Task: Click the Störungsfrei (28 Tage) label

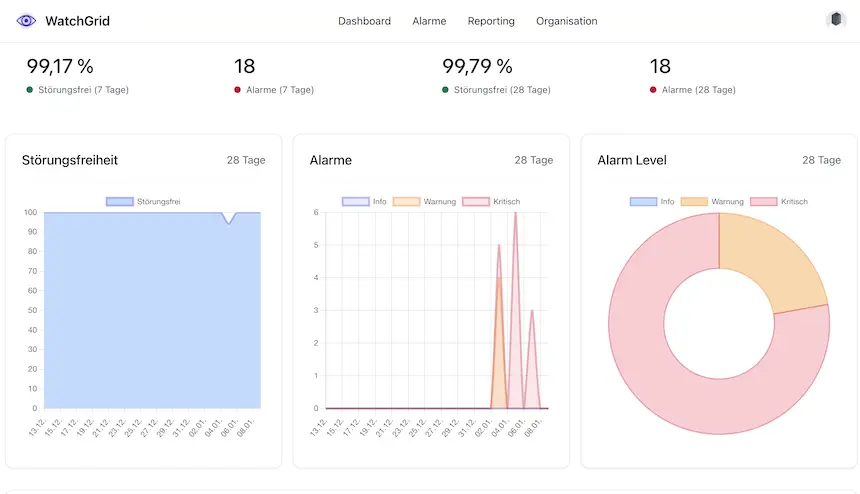Action: point(502,90)
